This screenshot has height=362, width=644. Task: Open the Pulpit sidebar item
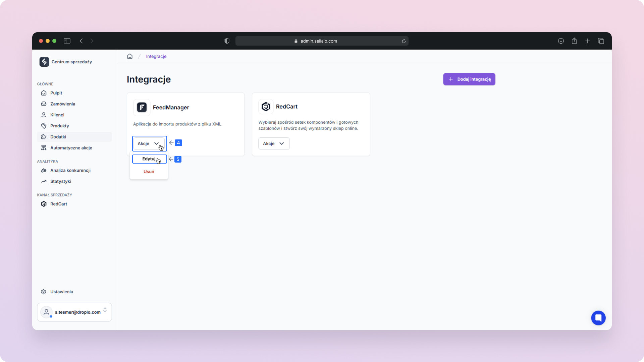(x=74, y=93)
